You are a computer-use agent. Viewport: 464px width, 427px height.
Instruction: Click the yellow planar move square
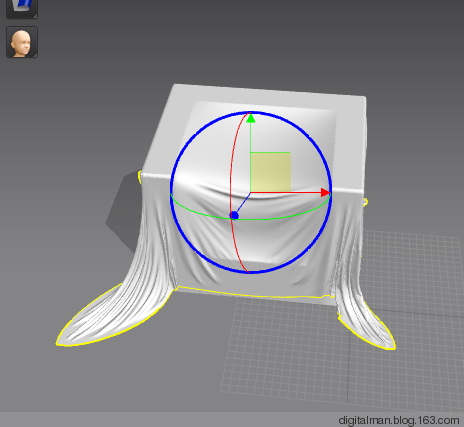click(270, 172)
